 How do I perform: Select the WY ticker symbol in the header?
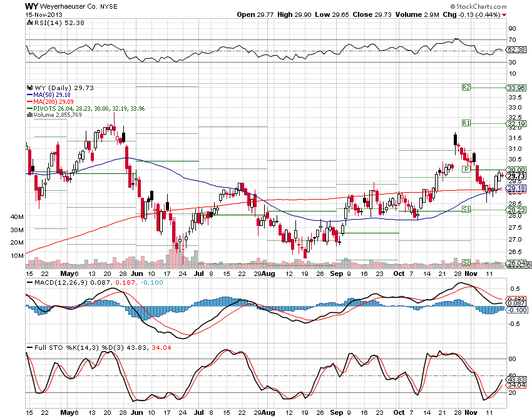point(31,6)
